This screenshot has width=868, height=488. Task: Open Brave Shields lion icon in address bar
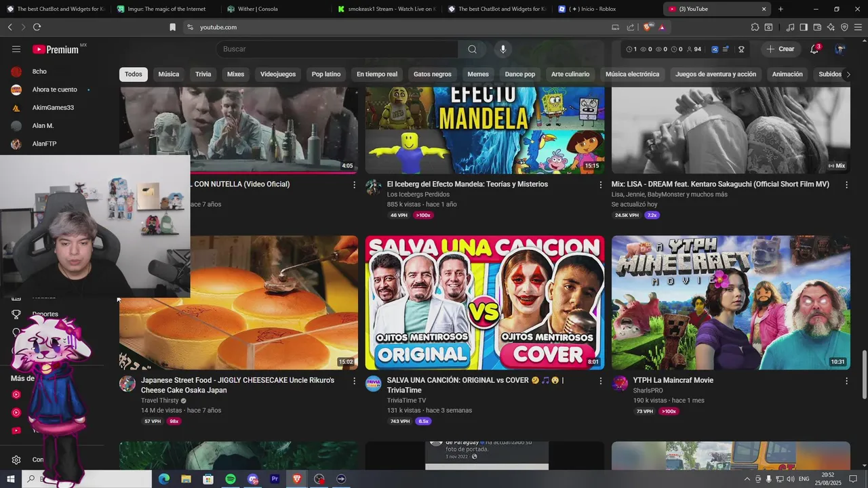(648, 27)
